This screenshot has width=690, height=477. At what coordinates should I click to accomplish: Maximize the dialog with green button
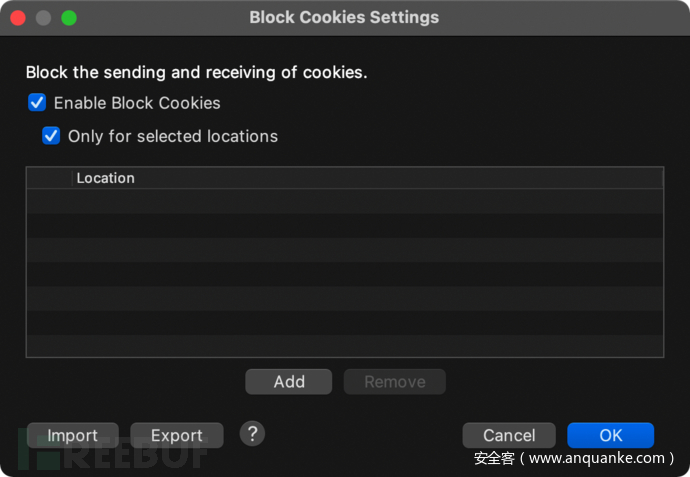click(68, 18)
